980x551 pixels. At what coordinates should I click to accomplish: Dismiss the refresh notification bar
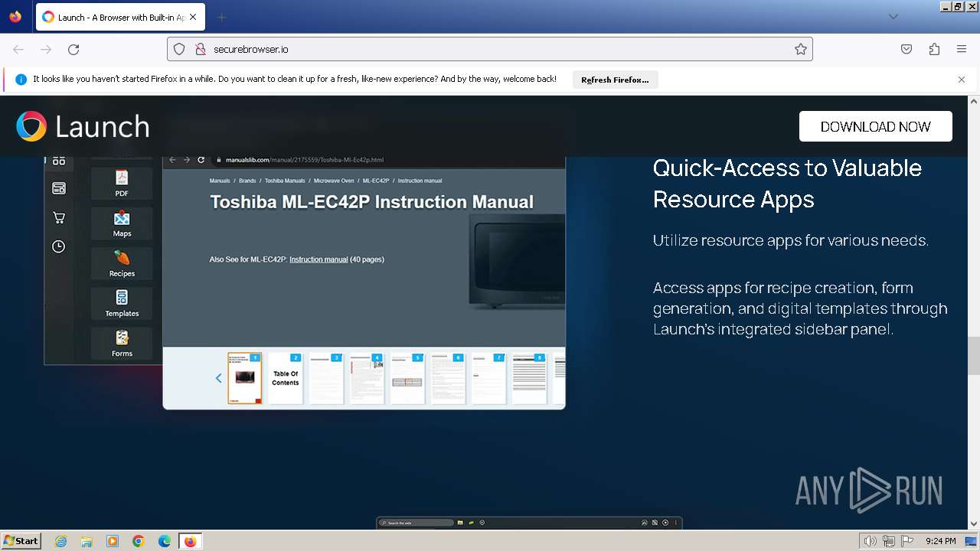962,80
